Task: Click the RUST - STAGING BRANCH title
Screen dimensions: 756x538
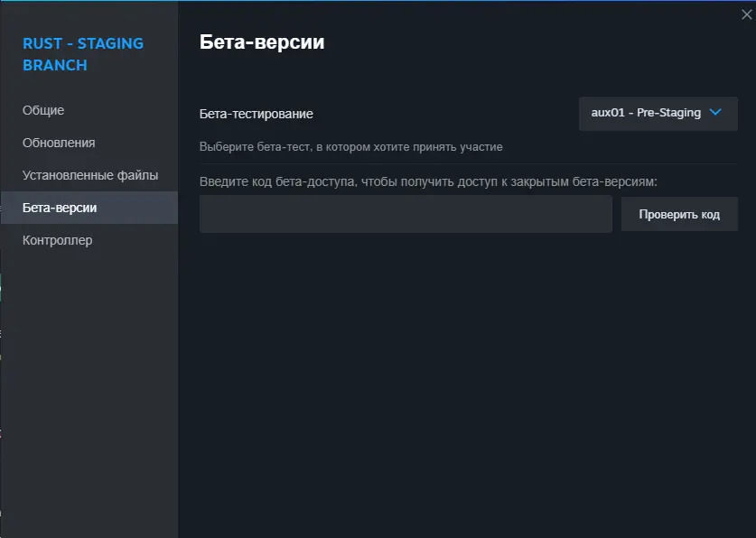Action: click(x=83, y=54)
